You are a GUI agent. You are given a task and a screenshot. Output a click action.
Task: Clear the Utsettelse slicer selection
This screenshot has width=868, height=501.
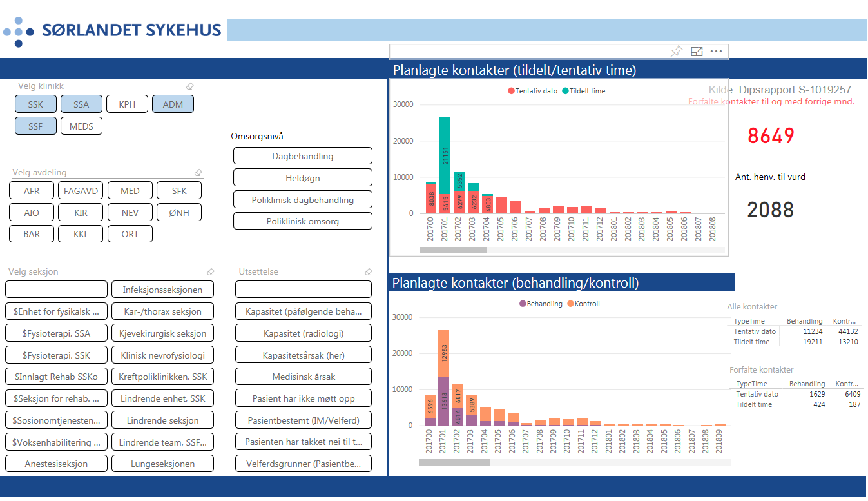[368, 272]
